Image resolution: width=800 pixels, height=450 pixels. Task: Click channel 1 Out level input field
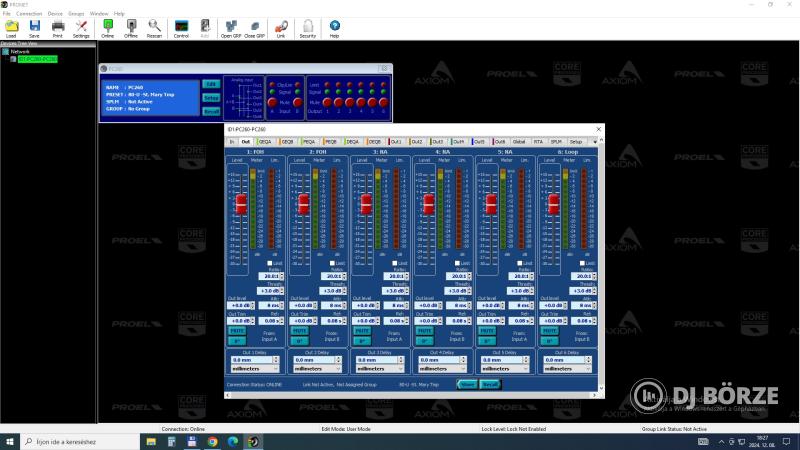tap(239, 306)
